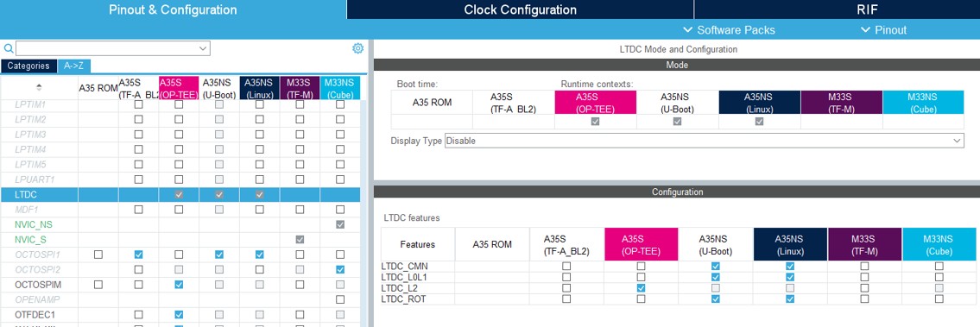Click the Features column header
The width and height of the screenshot is (980, 327).
pos(418,244)
